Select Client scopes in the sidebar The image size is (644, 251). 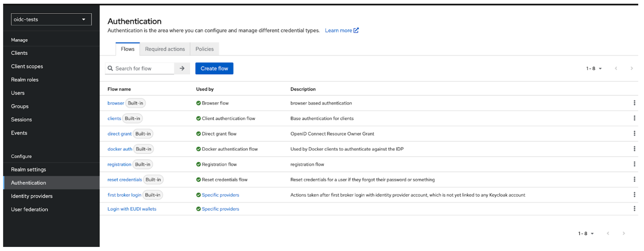(x=27, y=66)
